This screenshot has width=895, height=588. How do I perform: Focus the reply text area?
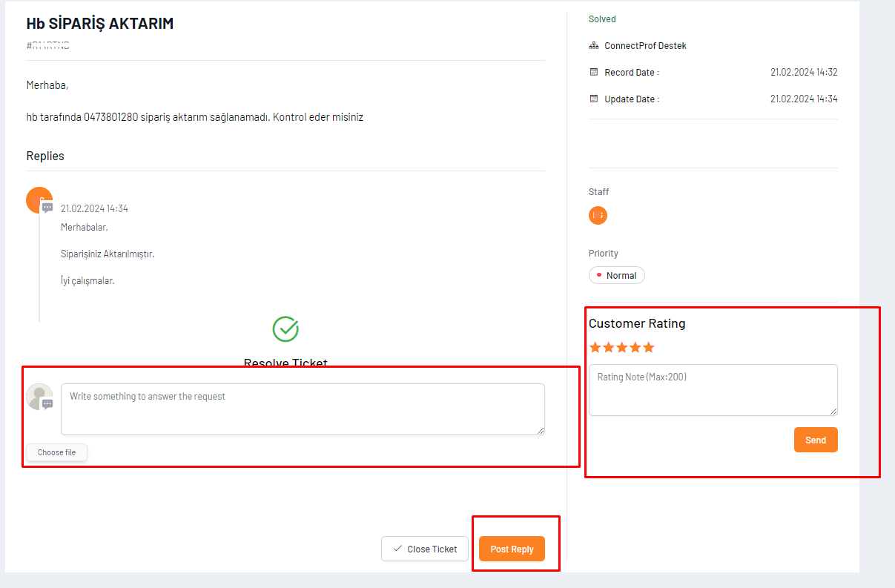click(303, 409)
